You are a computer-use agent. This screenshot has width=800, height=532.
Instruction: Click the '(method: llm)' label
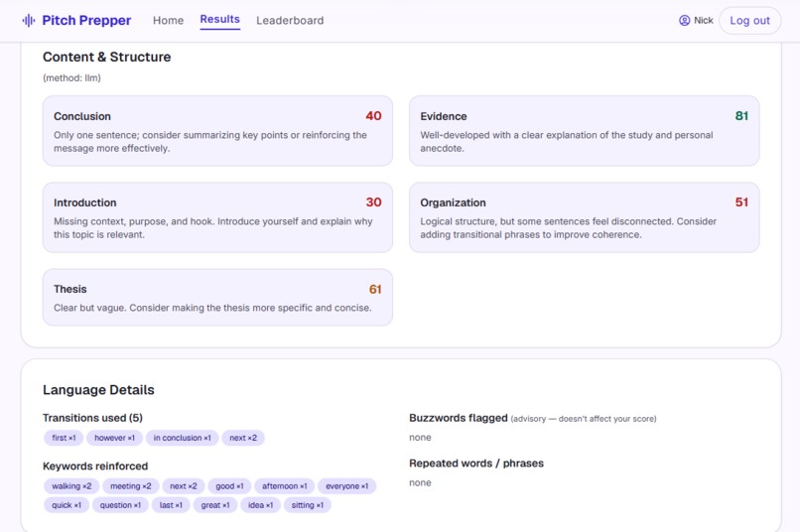(x=71, y=78)
